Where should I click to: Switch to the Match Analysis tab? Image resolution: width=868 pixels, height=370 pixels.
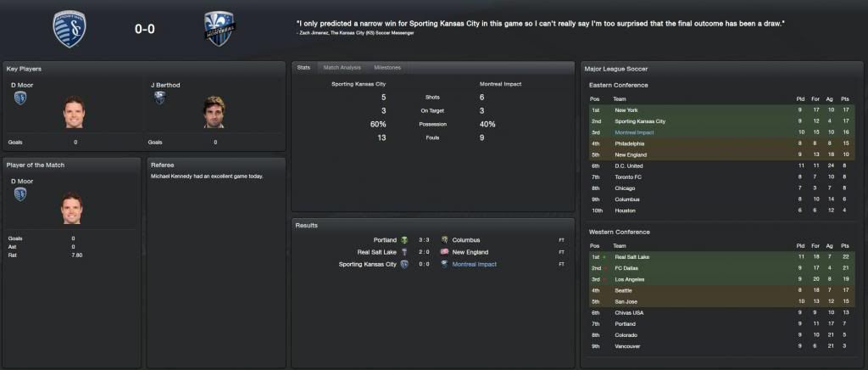pos(342,67)
